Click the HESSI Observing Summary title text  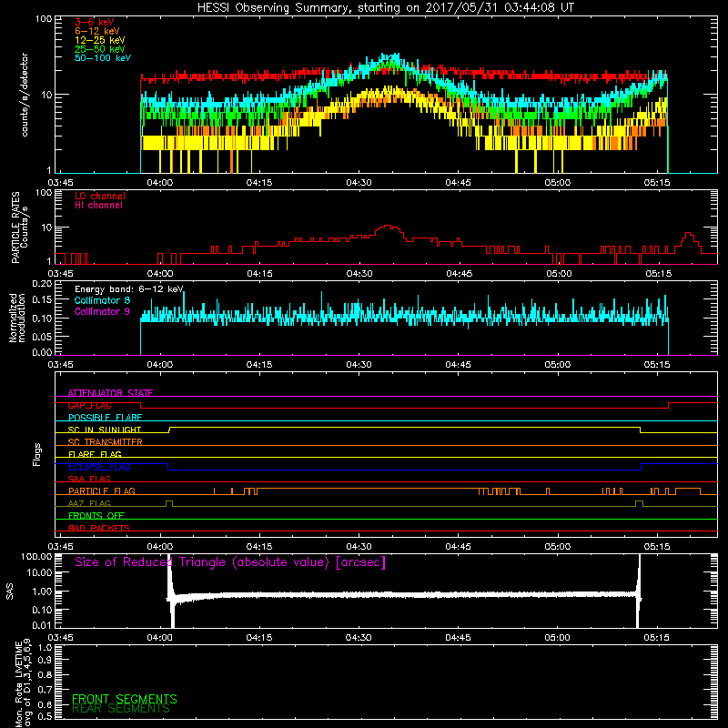click(x=385, y=7)
